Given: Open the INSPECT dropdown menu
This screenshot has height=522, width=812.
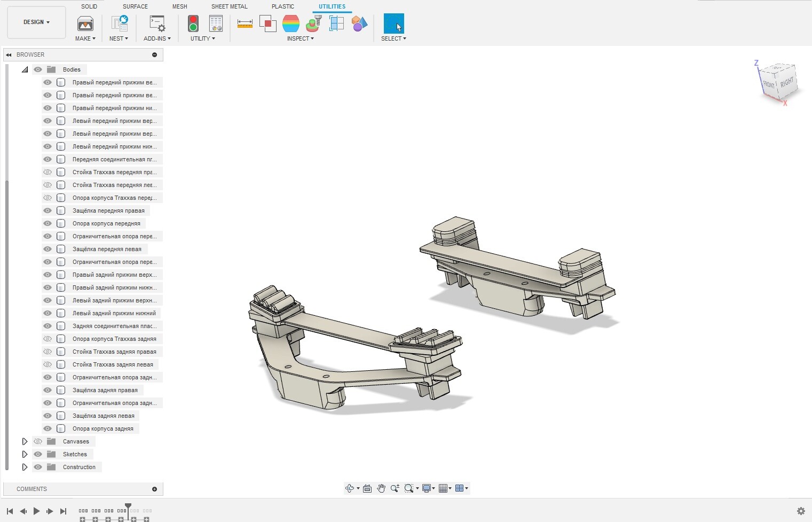Looking at the screenshot, I should 301,38.
